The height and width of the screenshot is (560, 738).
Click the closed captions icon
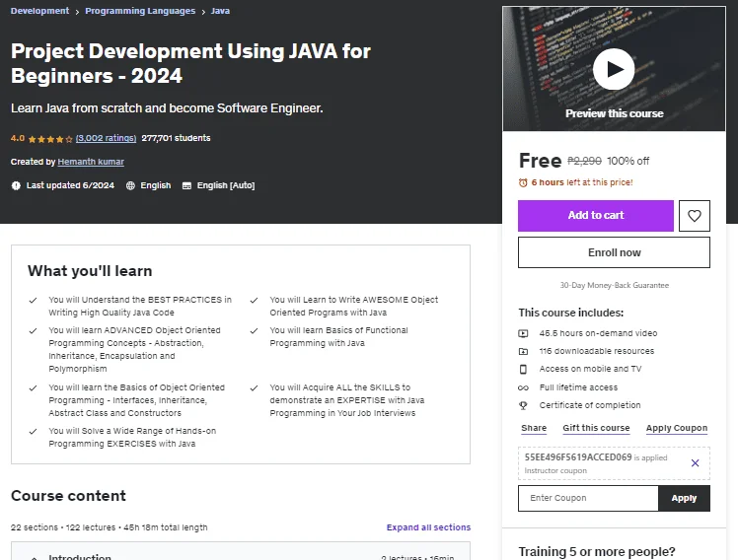click(x=186, y=185)
